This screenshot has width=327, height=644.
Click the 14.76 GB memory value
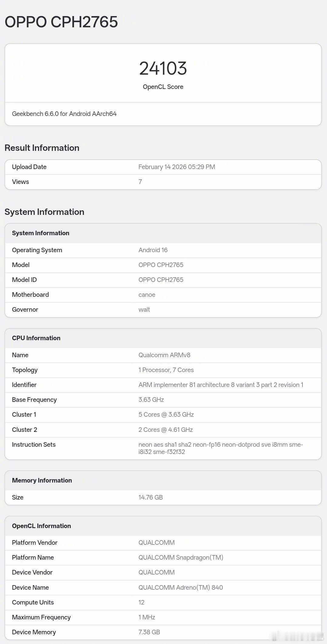151,497
